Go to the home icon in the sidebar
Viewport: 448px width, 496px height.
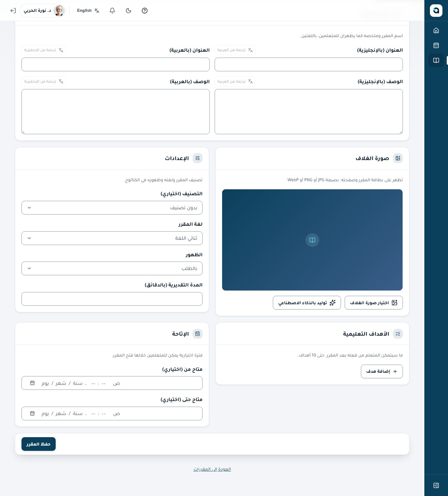click(x=436, y=31)
